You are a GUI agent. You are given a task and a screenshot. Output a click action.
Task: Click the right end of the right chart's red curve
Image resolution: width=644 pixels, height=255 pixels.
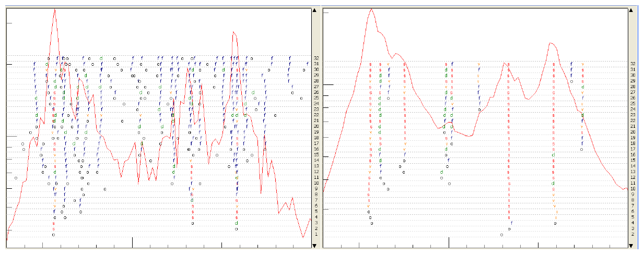pos(626,188)
